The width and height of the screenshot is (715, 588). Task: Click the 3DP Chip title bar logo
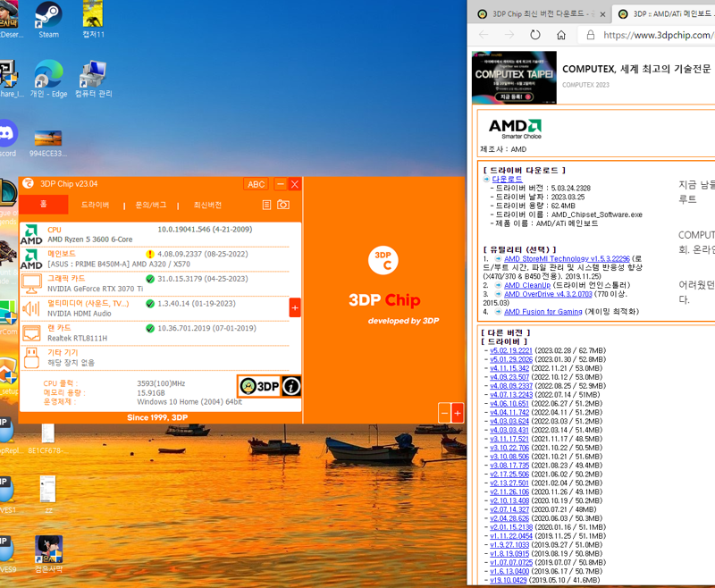click(29, 183)
